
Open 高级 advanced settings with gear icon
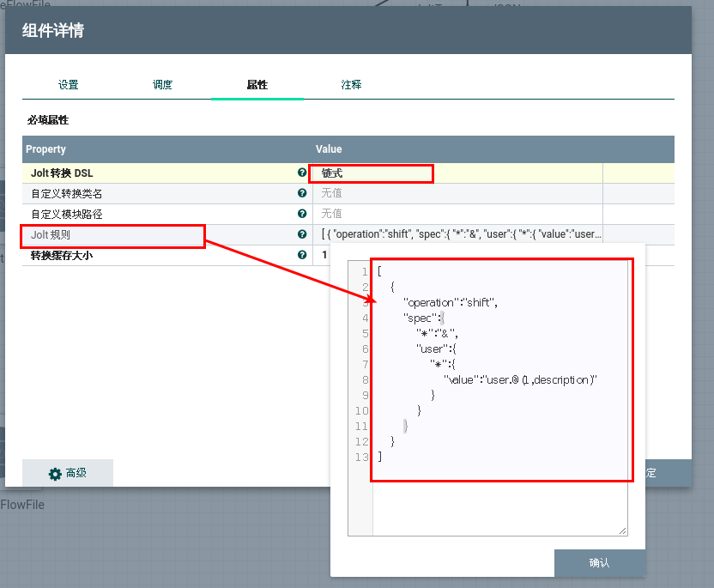[68, 473]
